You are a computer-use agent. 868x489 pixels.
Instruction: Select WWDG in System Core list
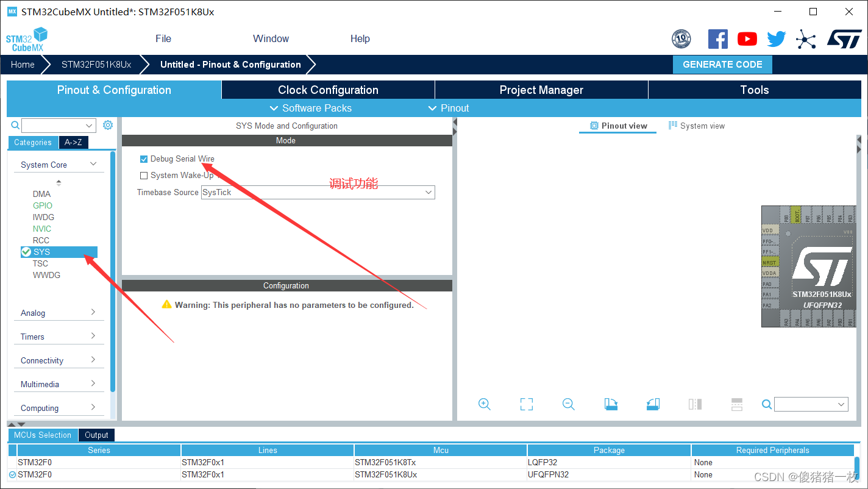pyautogui.click(x=46, y=275)
